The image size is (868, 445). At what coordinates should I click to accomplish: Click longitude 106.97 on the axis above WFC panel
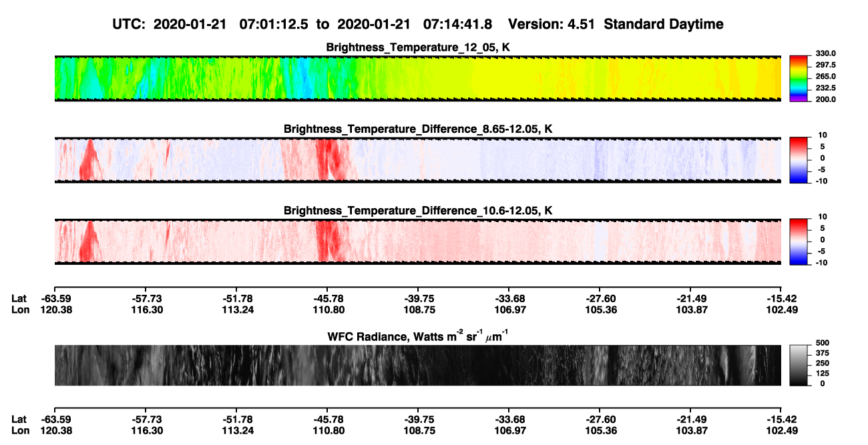[x=509, y=310]
